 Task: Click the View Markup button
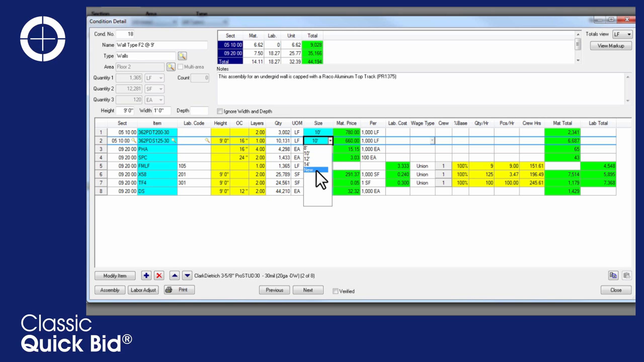click(x=611, y=46)
